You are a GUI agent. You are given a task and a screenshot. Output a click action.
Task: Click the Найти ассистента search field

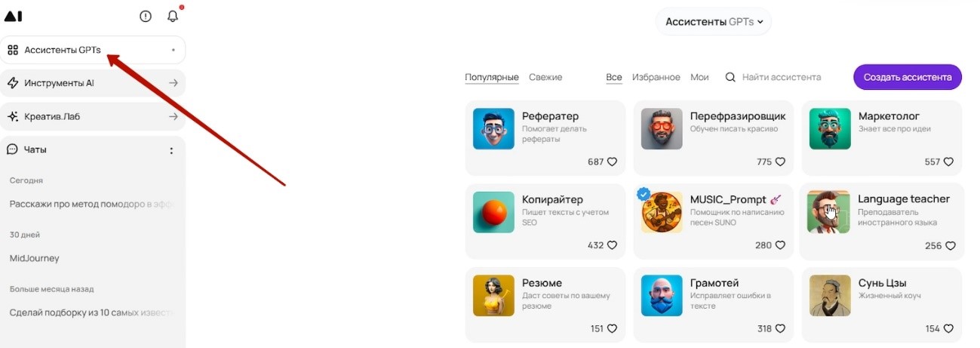[x=782, y=77]
